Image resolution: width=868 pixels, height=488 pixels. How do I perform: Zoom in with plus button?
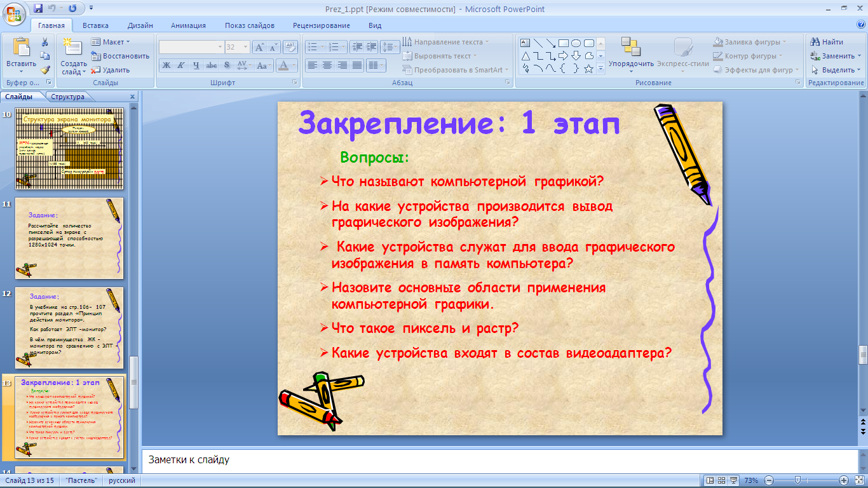[x=844, y=480]
